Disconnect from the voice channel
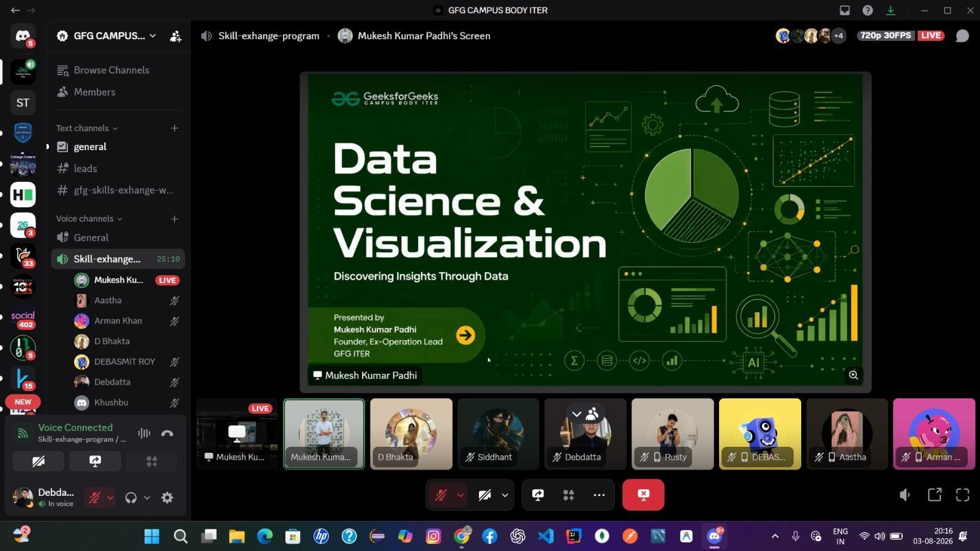This screenshot has height=551, width=980. tap(167, 433)
